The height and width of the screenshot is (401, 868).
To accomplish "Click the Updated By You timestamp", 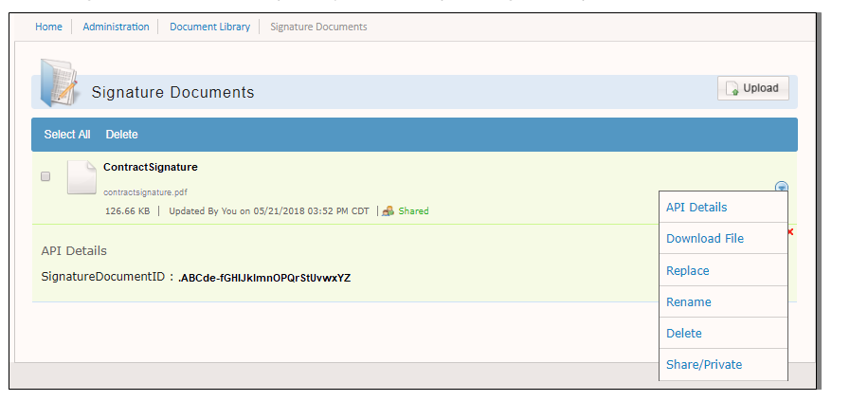I will (x=269, y=211).
